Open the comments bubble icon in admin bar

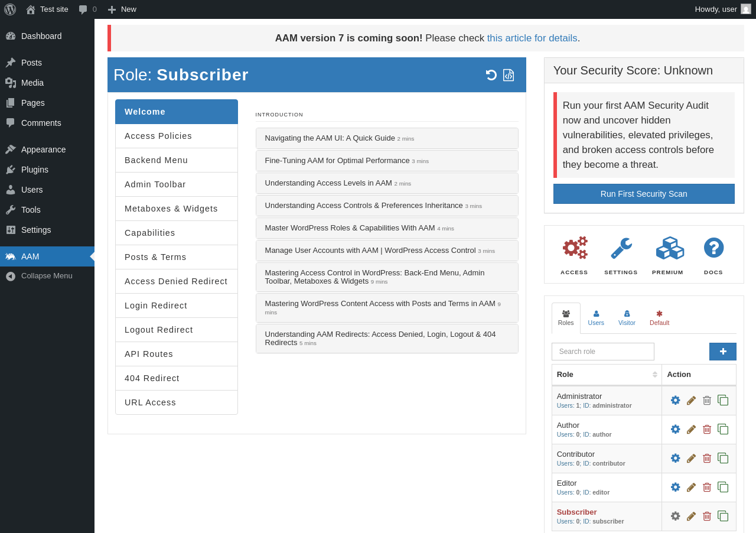coord(83,9)
